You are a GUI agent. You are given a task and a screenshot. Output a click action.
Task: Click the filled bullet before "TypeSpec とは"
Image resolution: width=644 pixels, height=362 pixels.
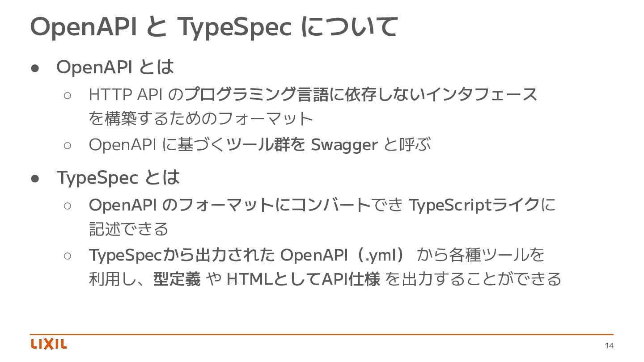[36, 178]
